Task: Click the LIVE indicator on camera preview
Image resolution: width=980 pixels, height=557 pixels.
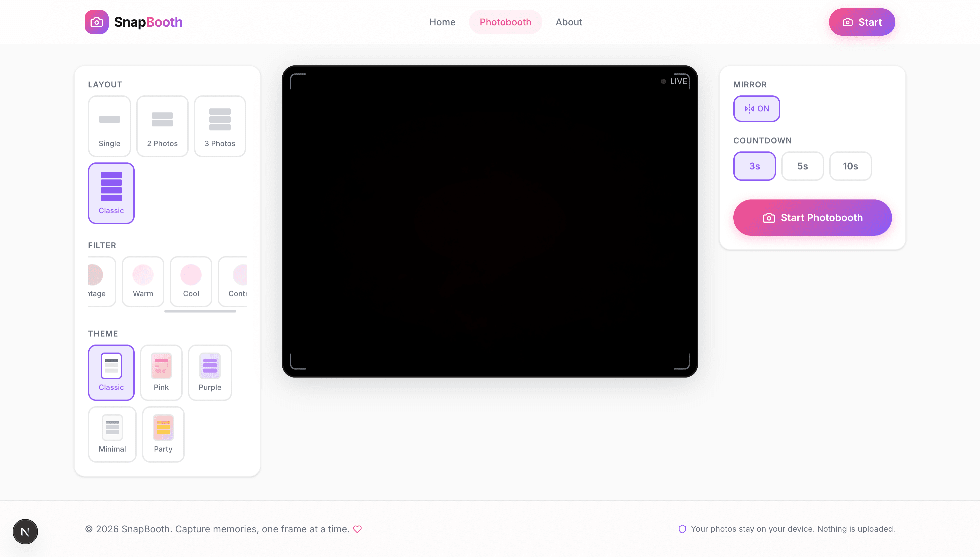Action: coord(674,81)
